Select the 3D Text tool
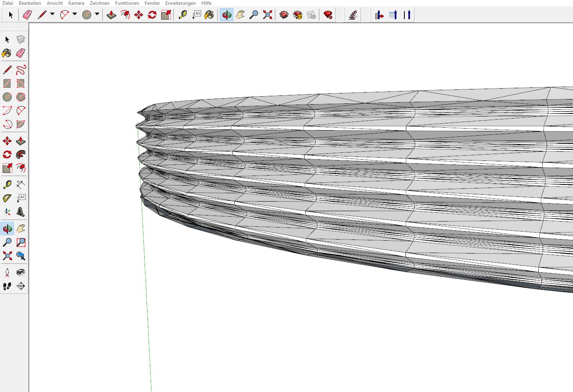Image resolution: width=573 pixels, height=392 pixels. [21, 212]
